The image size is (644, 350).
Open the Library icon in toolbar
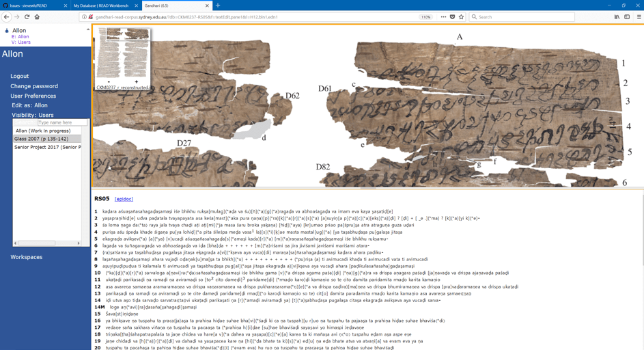(617, 17)
